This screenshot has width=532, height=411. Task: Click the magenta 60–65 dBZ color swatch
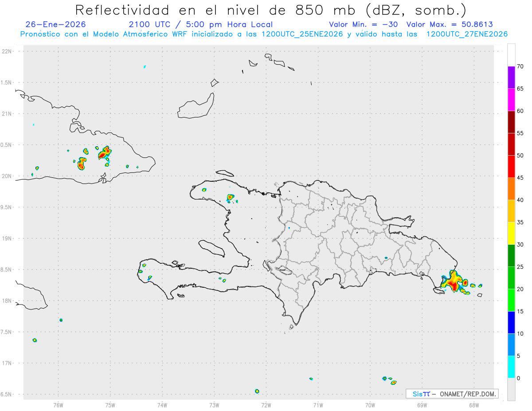511,100
